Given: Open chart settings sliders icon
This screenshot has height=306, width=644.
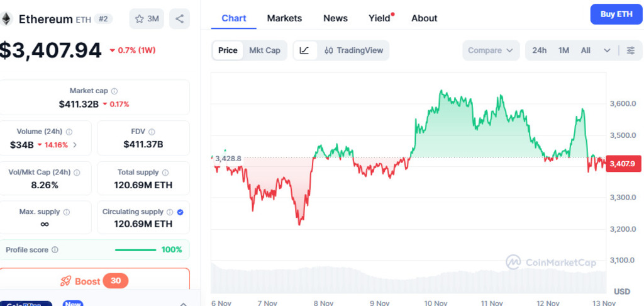Looking at the screenshot, I should click(x=631, y=50).
